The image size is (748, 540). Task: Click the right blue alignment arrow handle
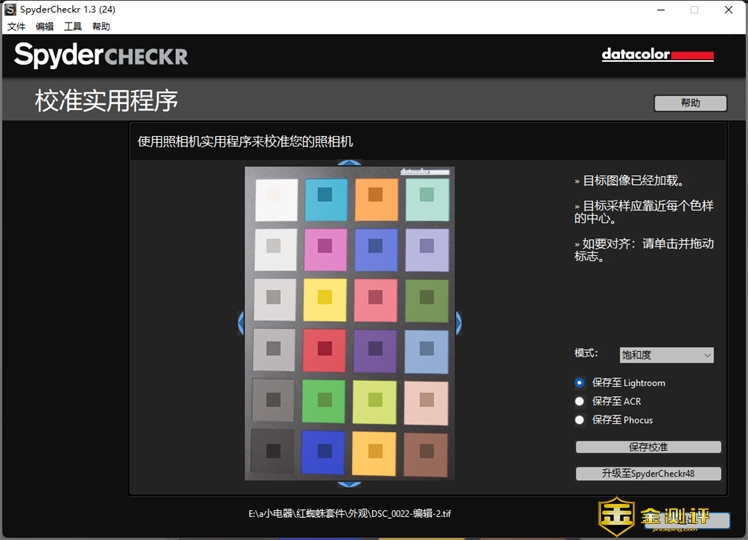[x=458, y=323]
